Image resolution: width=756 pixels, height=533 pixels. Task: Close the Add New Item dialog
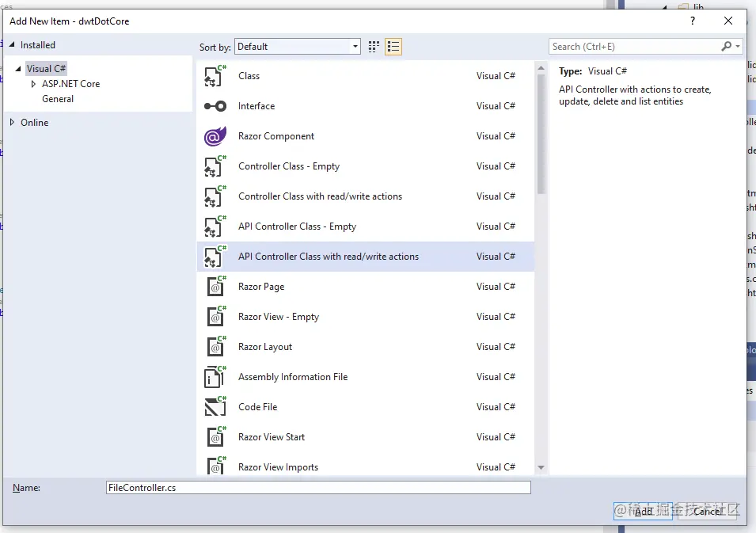[728, 21]
